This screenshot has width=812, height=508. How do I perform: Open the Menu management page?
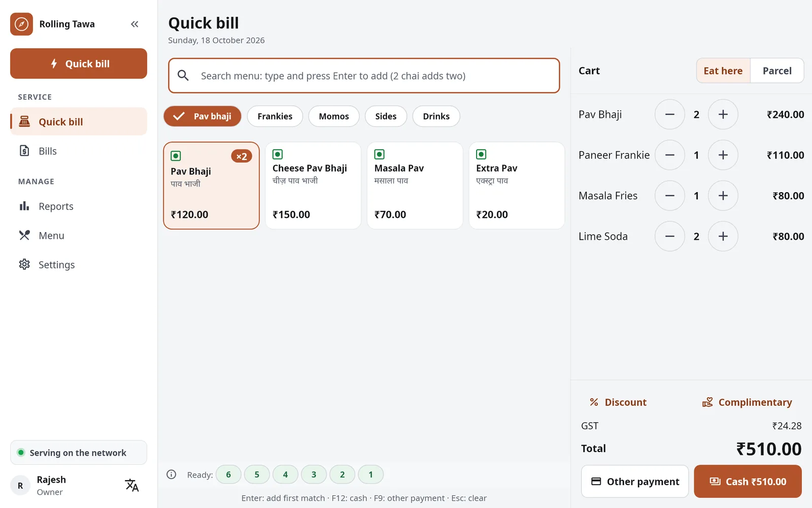click(x=79, y=235)
